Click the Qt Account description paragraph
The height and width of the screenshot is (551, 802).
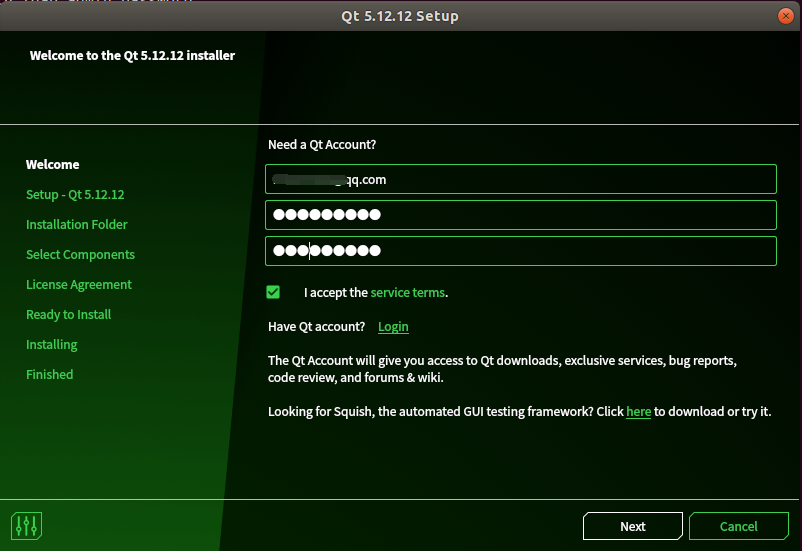click(502, 369)
